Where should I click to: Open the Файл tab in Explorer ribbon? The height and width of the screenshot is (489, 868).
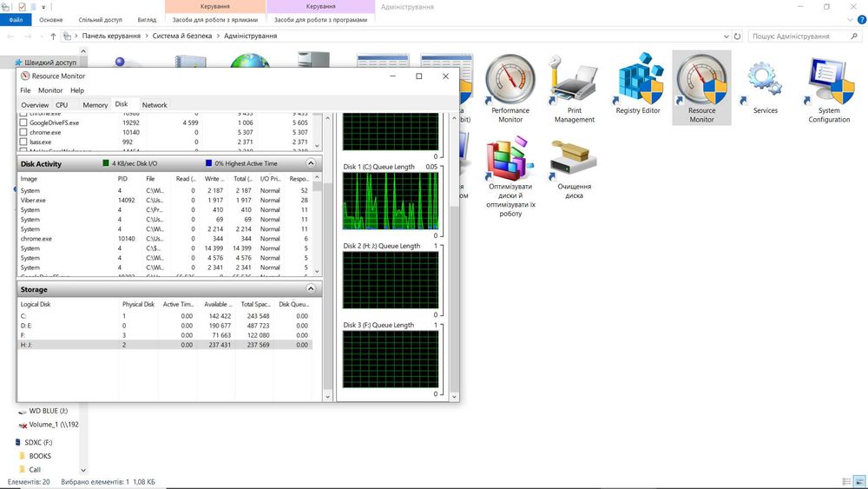pos(16,20)
